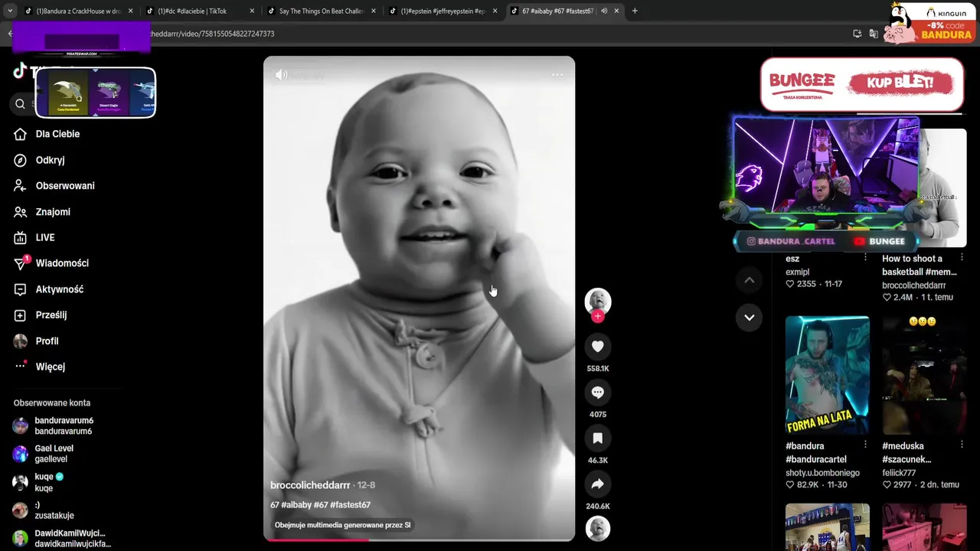
Task: Open the tab search dropdown
Action: (x=9, y=11)
